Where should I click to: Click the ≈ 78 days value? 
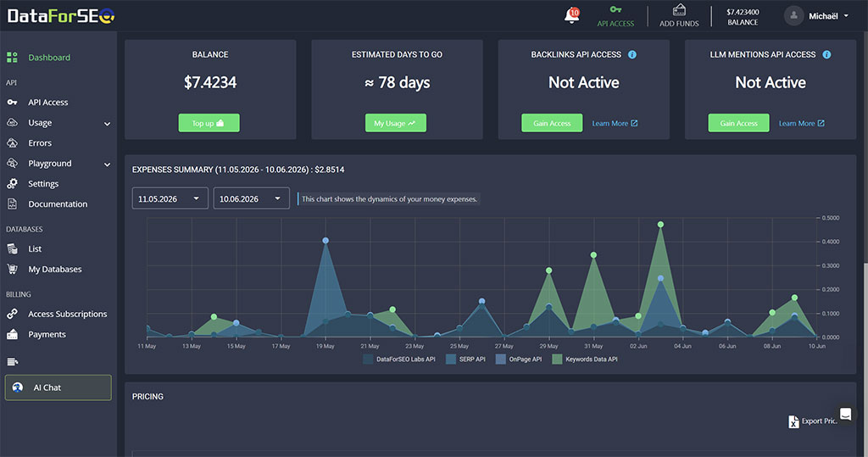(397, 82)
